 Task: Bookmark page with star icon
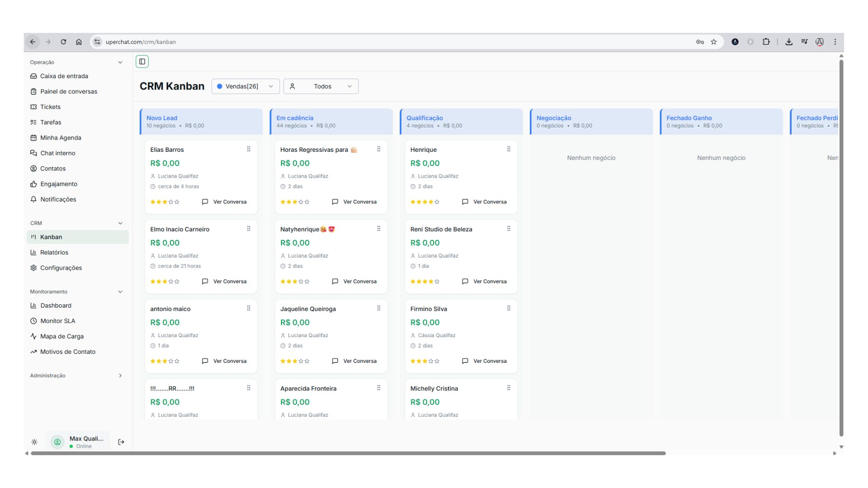tap(714, 42)
